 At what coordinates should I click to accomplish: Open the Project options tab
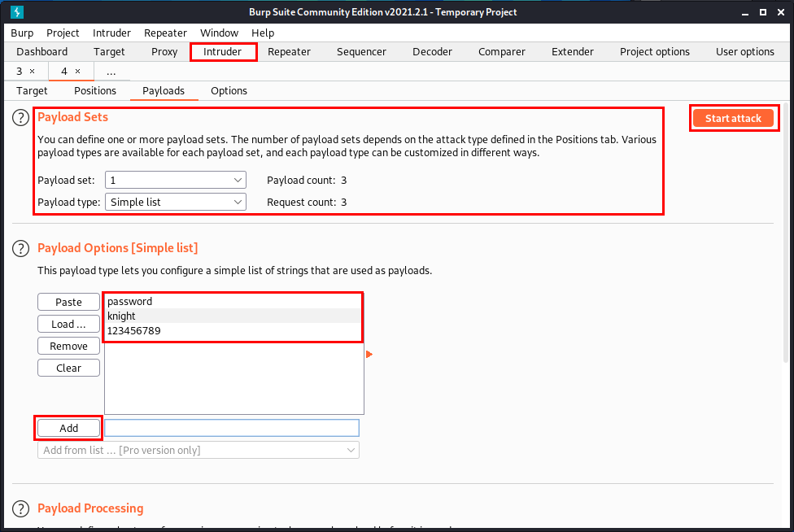tap(655, 51)
